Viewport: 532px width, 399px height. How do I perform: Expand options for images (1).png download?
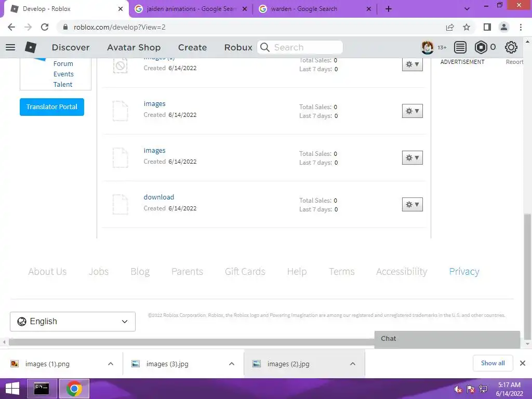pyautogui.click(x=111, y=364)
